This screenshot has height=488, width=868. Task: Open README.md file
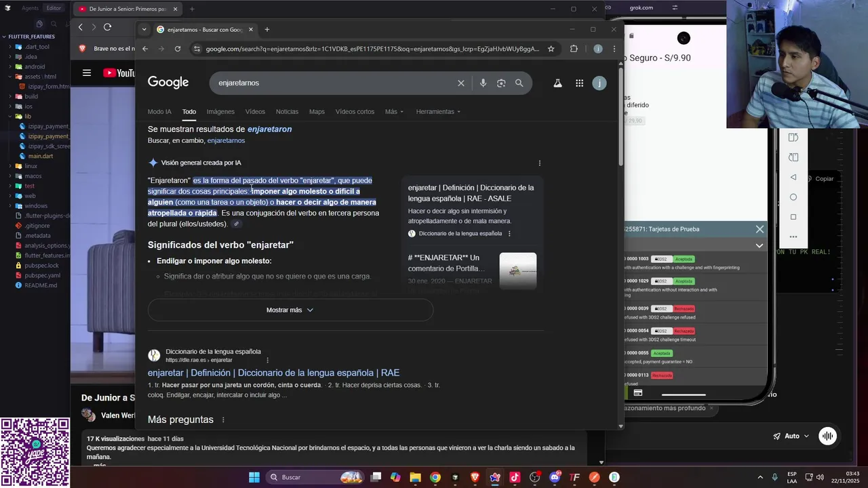pyautogui.click(x=41, y=285)
